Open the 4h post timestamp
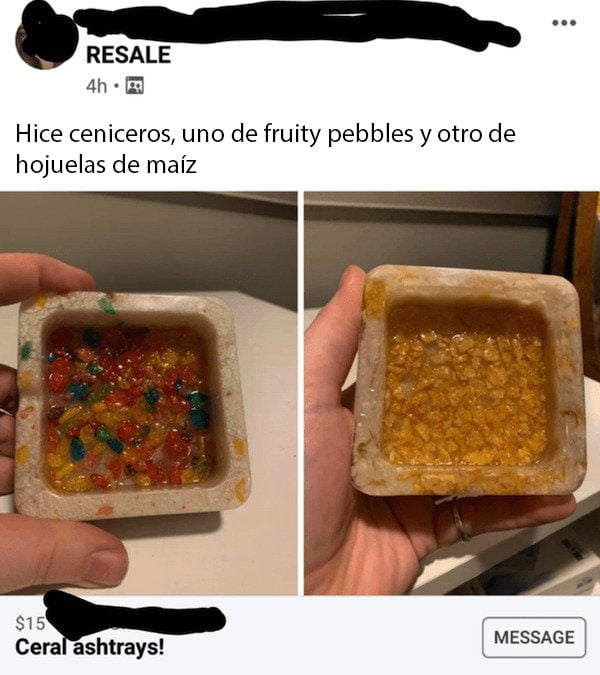 [x=96, y=86]
